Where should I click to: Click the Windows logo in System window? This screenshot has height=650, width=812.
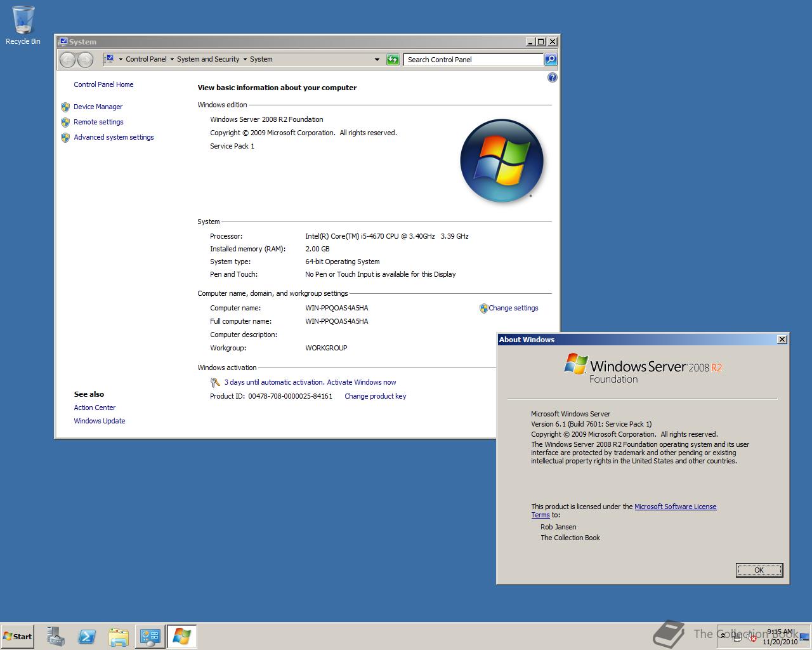(x=502, y=161)
